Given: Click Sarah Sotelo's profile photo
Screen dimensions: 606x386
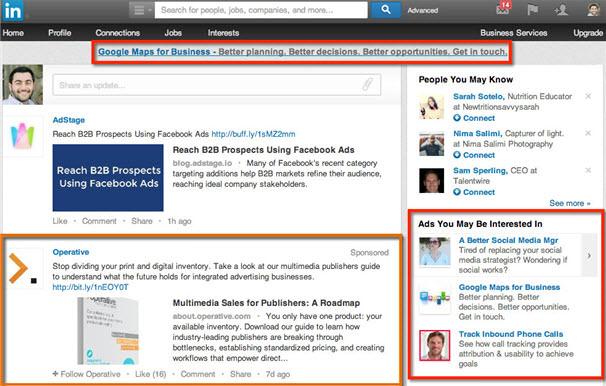Looking at the screenshot, I should point(431,107).
